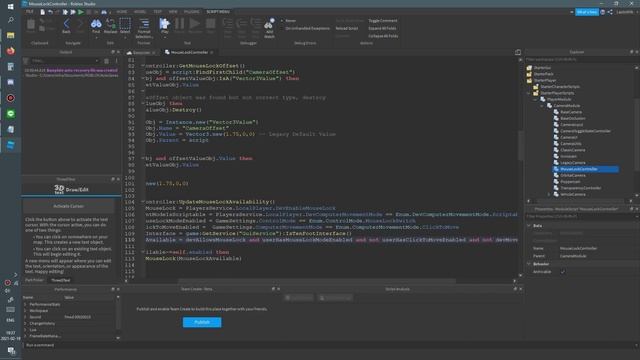Open Find dropdown arrow
This screenshot has width=640, height=360.
click(x=96, y=38)
